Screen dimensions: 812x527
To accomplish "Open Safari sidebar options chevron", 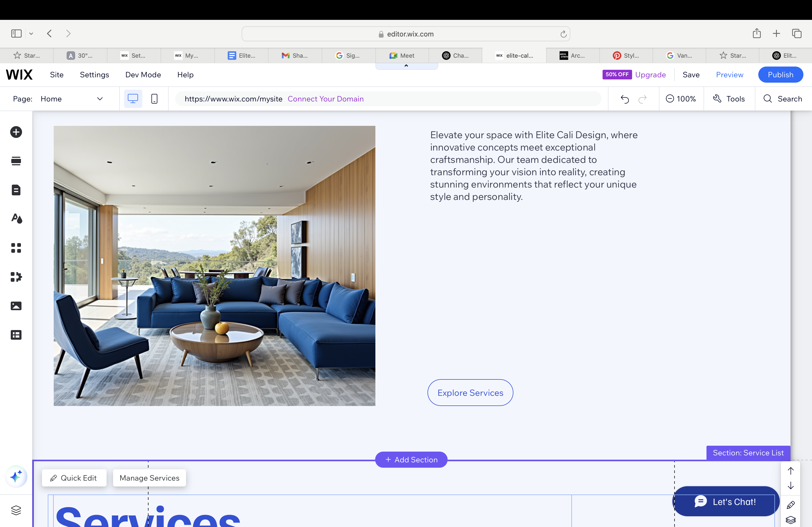I will point(31,33).
